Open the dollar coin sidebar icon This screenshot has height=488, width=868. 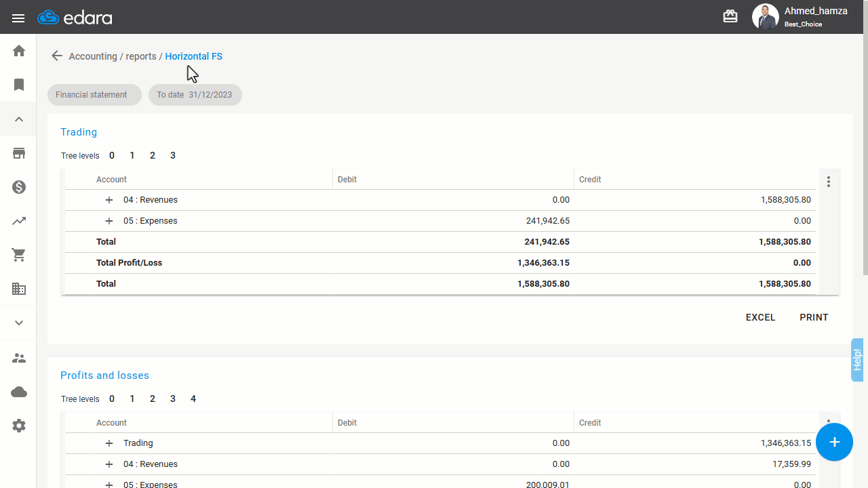(19, 187)
